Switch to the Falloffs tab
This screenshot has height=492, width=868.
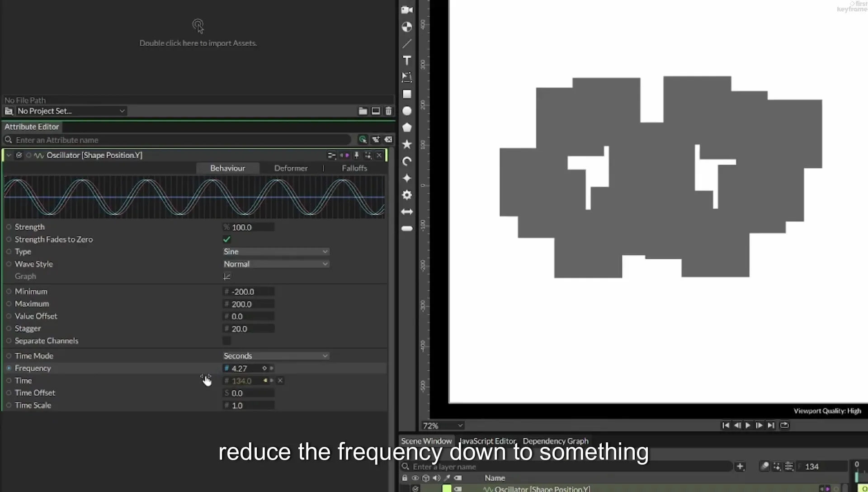354,168
